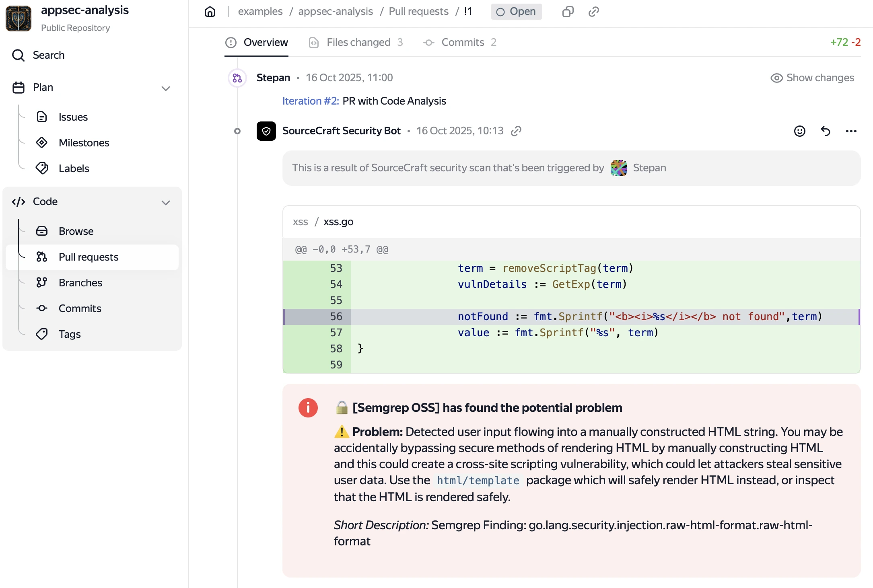Viewport: 873px width, 588px height.
Task: Add emoji reaction to bot comment
Action: [799, 131]
